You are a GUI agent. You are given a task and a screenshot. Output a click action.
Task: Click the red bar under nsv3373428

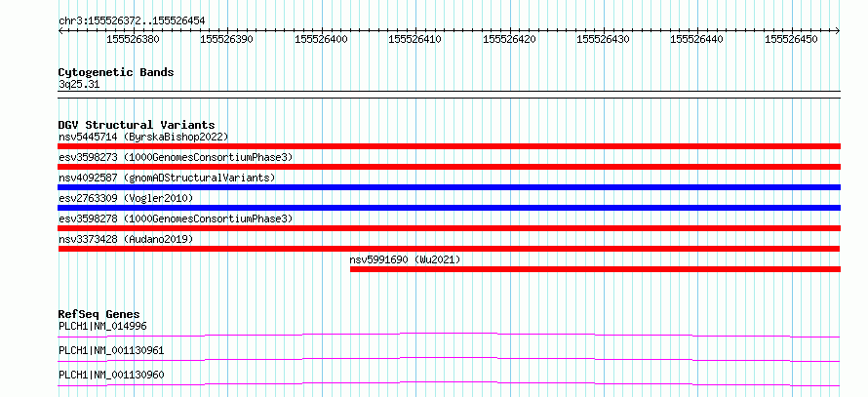(449, 249)
